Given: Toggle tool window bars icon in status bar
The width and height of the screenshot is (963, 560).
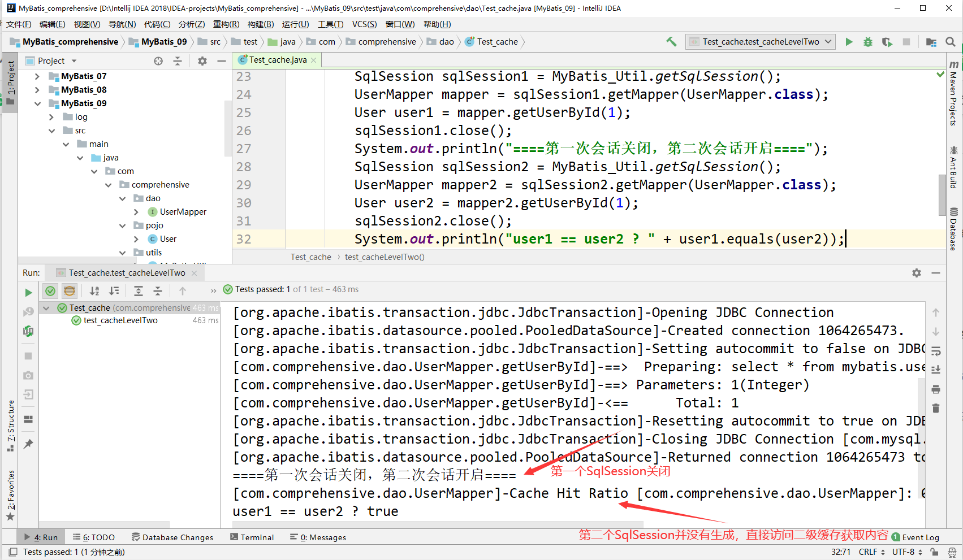Looking at the screenshot, I should tap(12, 552).
